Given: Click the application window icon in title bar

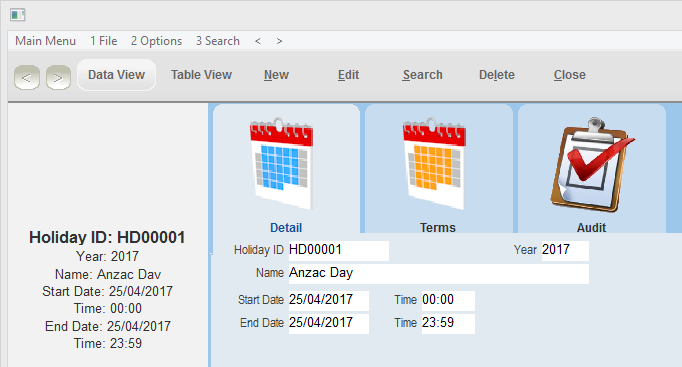Looking at the screenshot, I should [18, 15].
